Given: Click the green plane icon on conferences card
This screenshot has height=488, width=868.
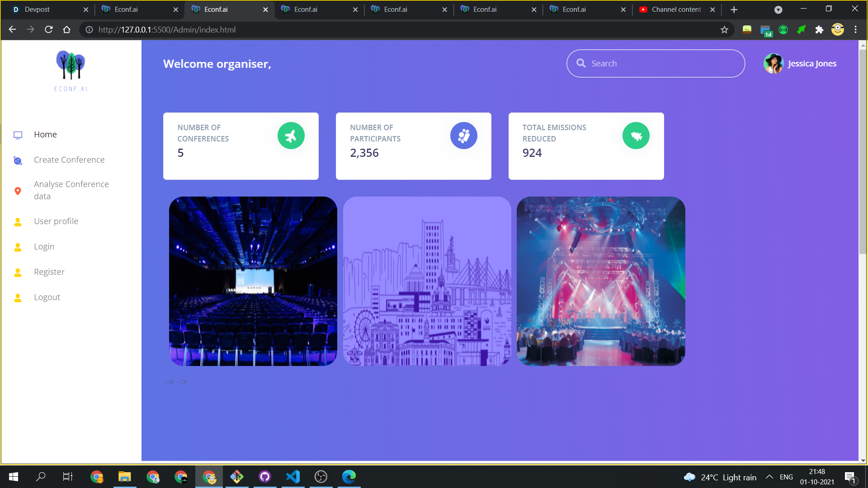Looking at the screenshot, I should pos(291,136).
